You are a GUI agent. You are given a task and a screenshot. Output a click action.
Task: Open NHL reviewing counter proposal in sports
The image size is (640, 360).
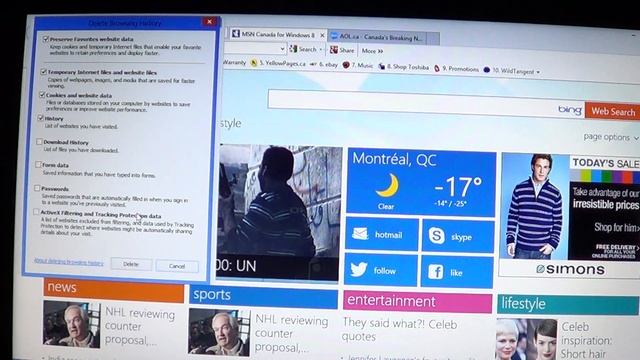291,334
